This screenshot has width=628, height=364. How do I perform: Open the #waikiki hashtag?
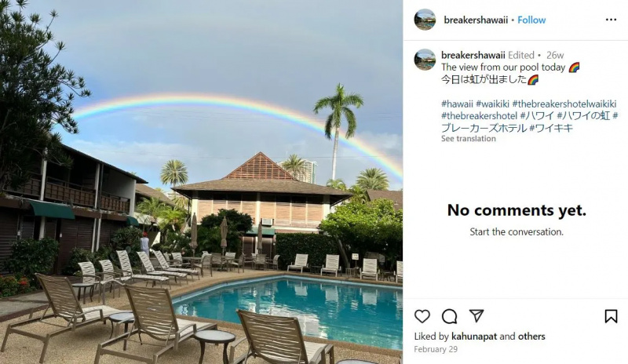point(492,104)
